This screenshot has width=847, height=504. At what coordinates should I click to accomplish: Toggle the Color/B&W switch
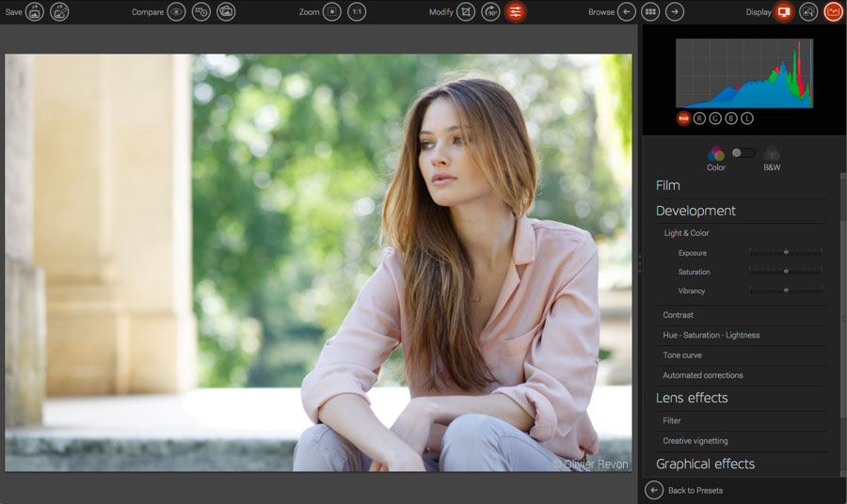(x=743, y=153)
